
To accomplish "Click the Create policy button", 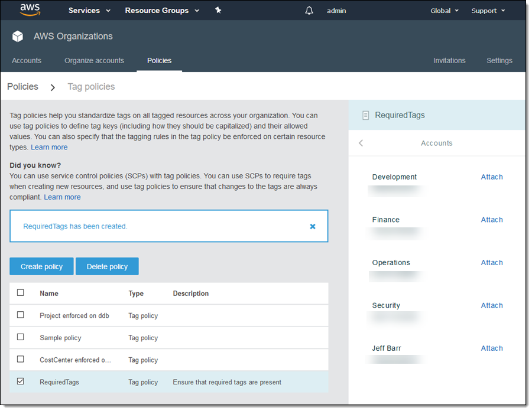I will pos(41,266).
